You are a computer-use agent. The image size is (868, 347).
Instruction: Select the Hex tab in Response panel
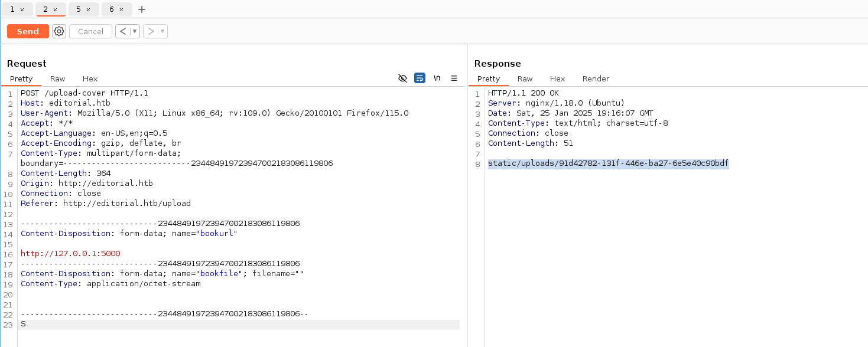(x=557, y=78)
